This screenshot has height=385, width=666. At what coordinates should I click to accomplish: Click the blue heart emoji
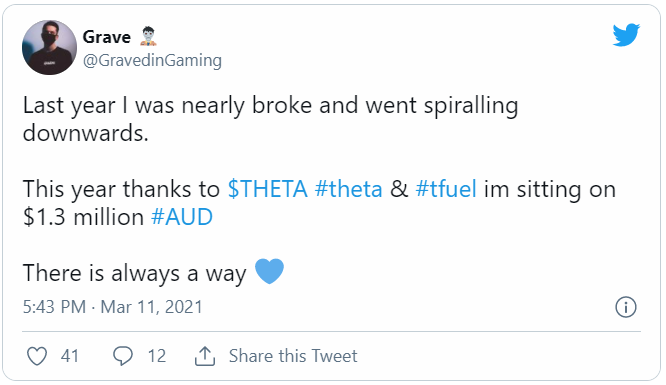(x=269, y=271)
